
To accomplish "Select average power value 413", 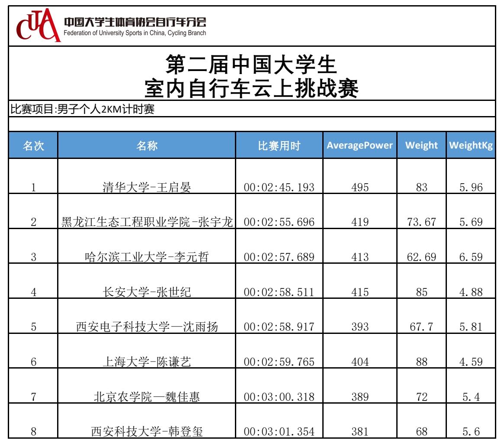I will coord(360,257).
